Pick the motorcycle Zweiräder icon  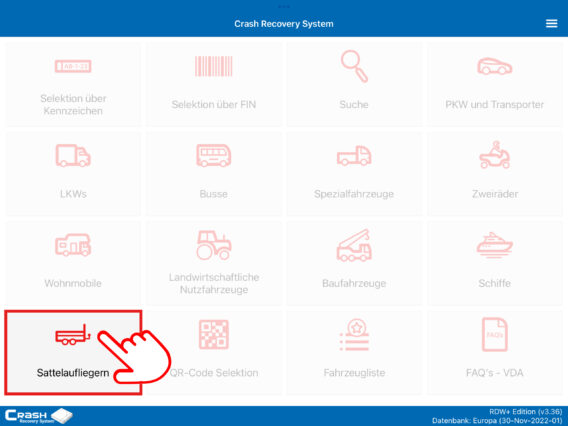pyautogui.click(x=494, y=155)
